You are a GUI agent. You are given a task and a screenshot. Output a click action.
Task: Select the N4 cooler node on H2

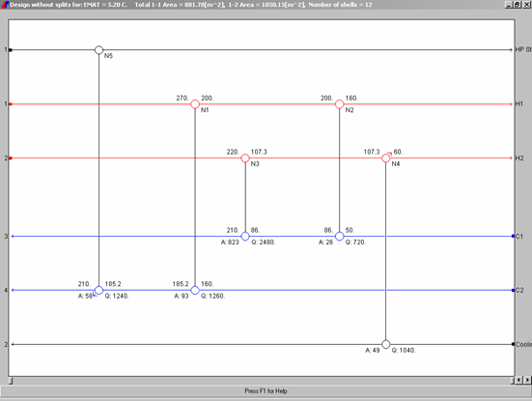point(386,158)
